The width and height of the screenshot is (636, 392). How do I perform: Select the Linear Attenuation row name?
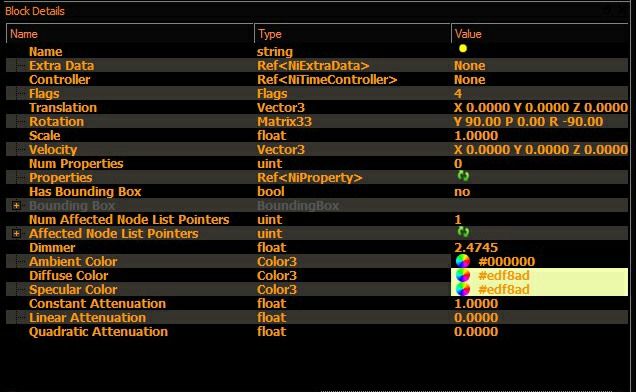click(87, 318)
